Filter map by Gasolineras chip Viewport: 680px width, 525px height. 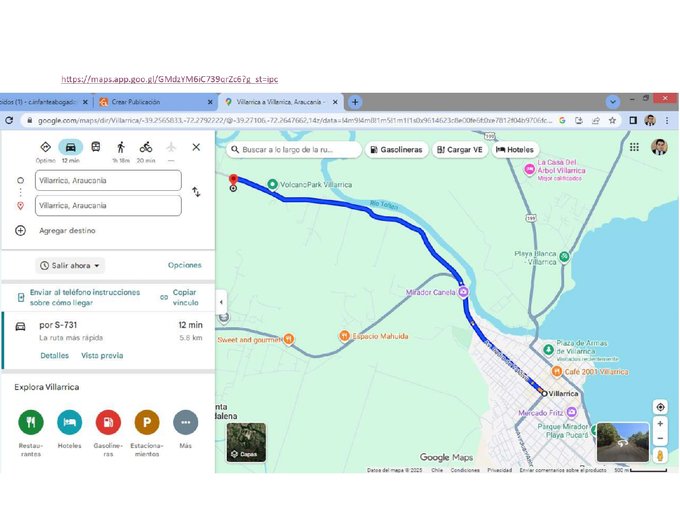pos(396,149)
